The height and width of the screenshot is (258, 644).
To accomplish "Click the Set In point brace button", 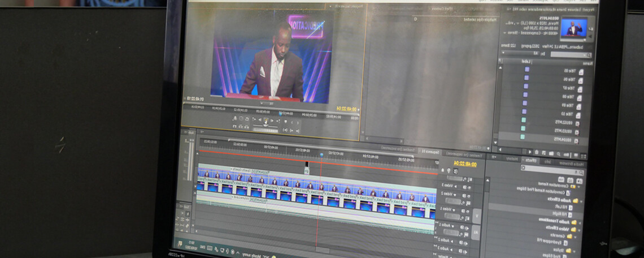I will click(298, 123).
